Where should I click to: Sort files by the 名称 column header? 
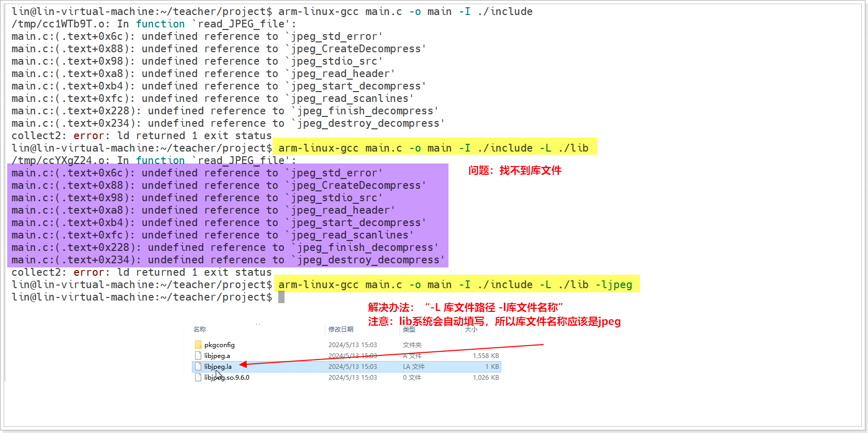coord(200,329)
